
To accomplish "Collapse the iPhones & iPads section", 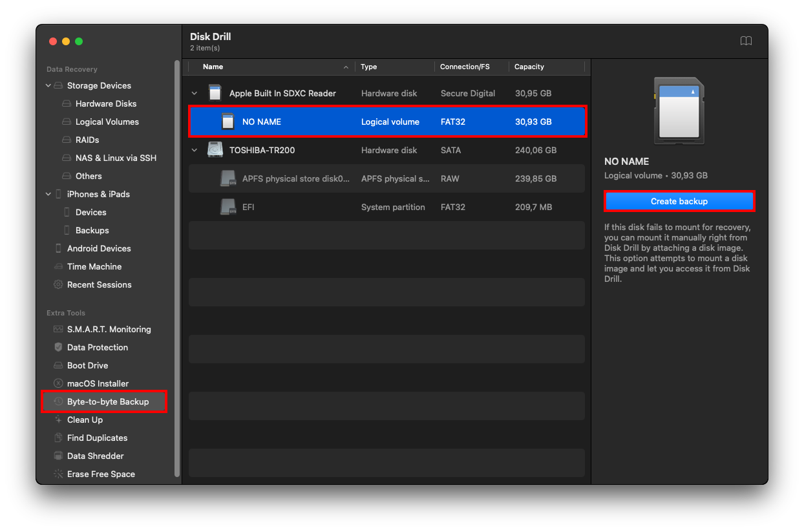I will [48, 194].
